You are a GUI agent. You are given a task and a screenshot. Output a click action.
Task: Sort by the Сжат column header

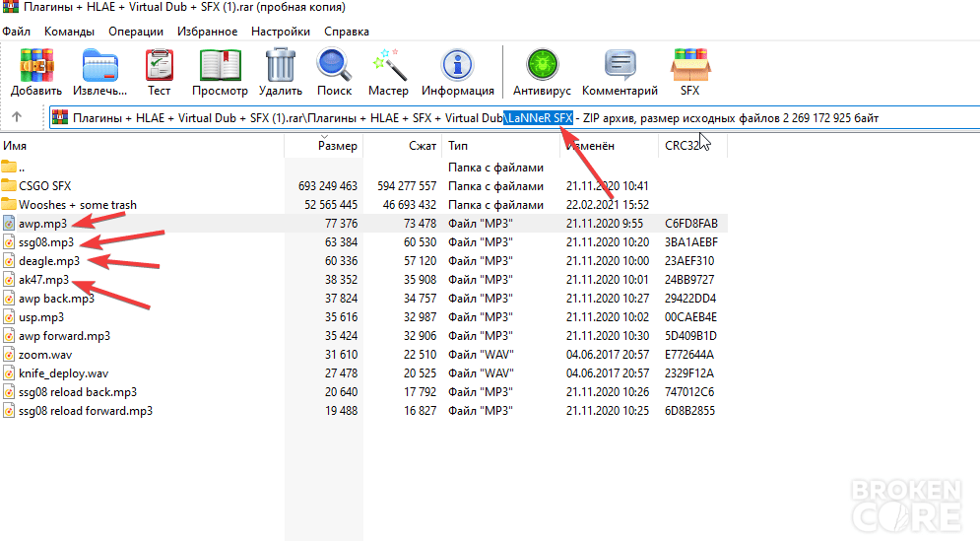tap(403, 146)
